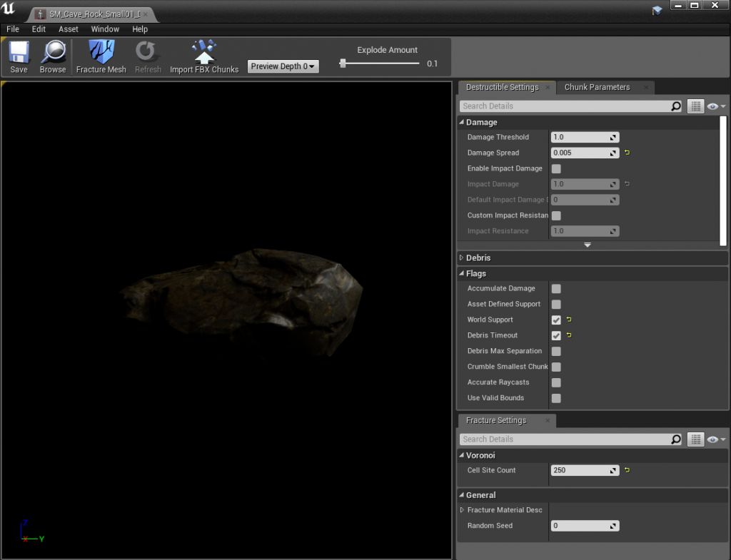
Task: Click search magnifier in Fracture Settings
Action: pos(675,439)
